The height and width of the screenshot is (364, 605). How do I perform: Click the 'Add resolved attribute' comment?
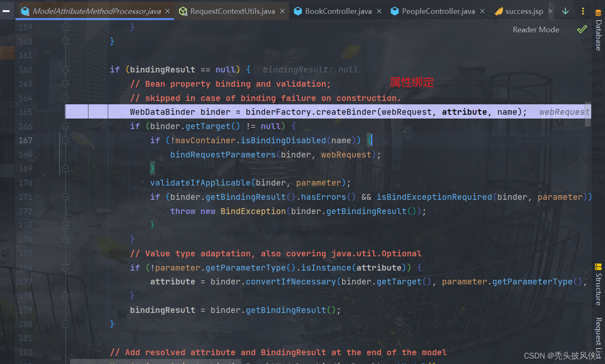pos(278,352)
